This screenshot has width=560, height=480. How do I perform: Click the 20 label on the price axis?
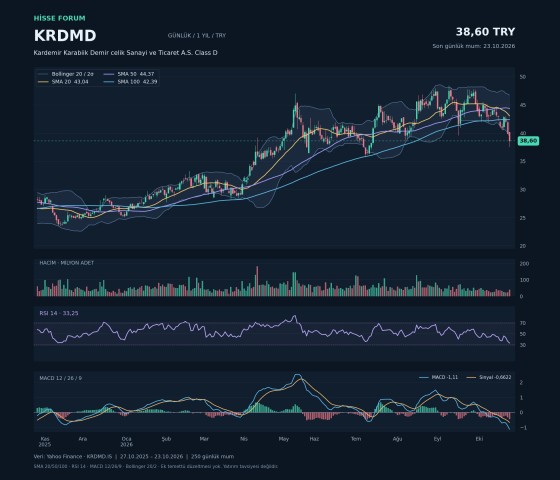tap(522, 246)
